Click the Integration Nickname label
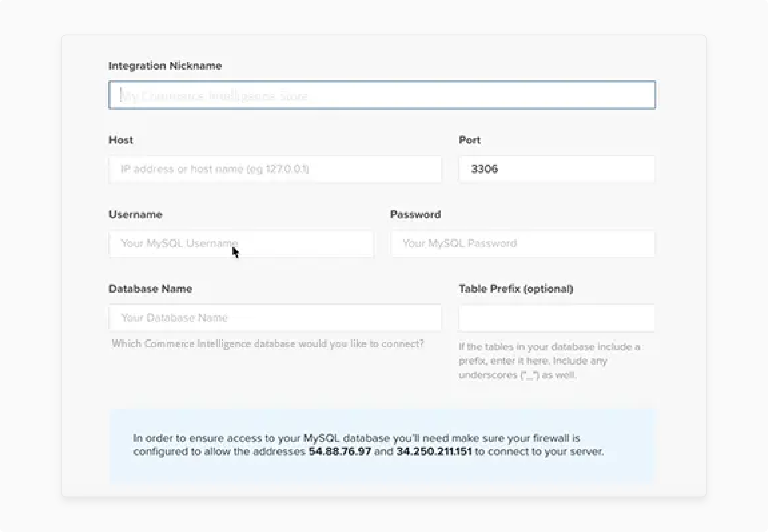The image size is (768, 532). (x=165, y=66)
